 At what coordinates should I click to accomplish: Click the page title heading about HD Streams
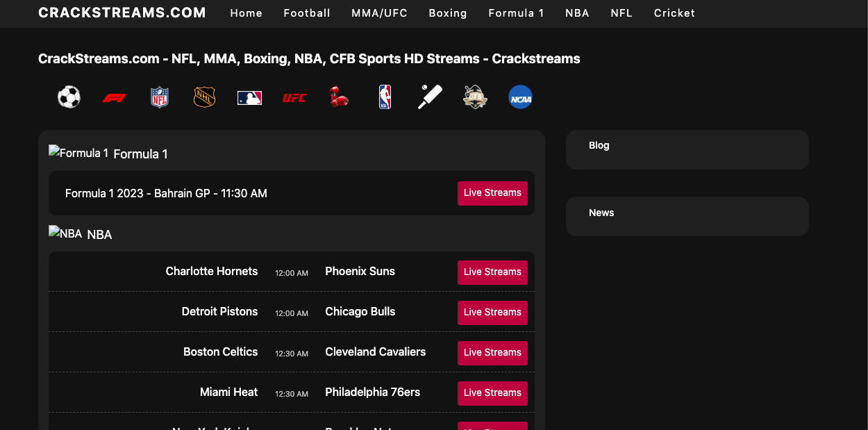[309, 58]
